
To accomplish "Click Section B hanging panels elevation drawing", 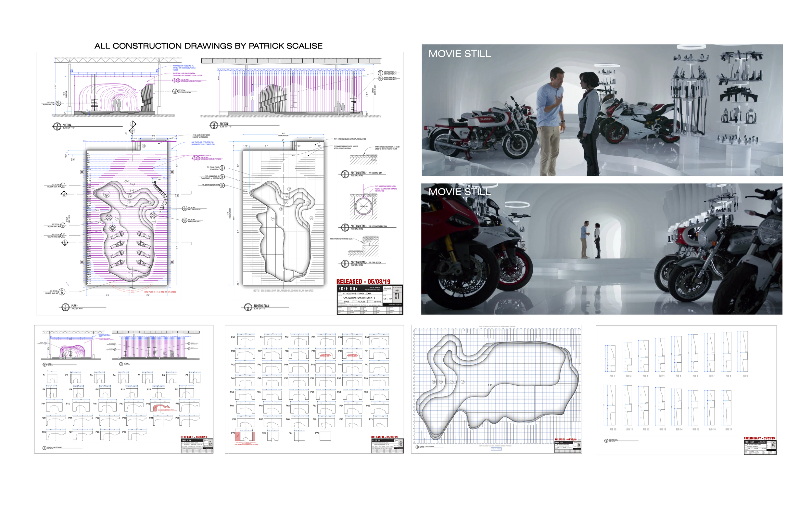I will coord(291,88).
